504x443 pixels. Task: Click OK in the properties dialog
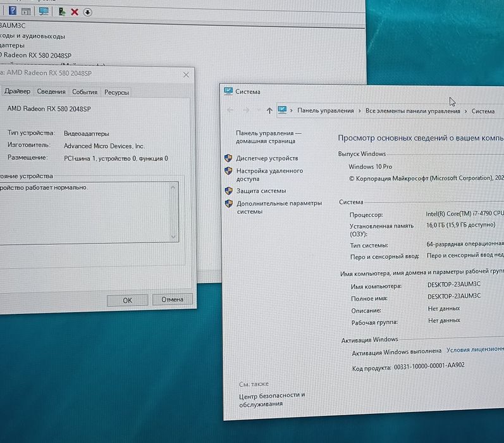click(x=127, y=300)
